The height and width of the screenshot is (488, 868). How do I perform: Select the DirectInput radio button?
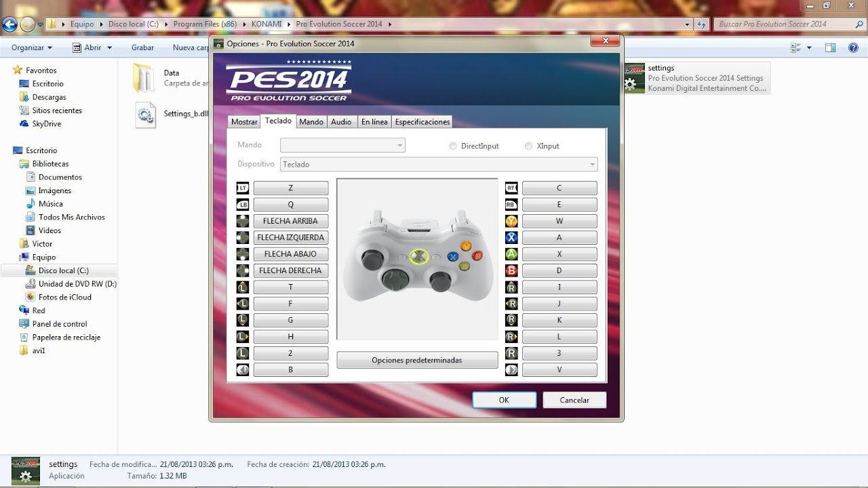453,146
